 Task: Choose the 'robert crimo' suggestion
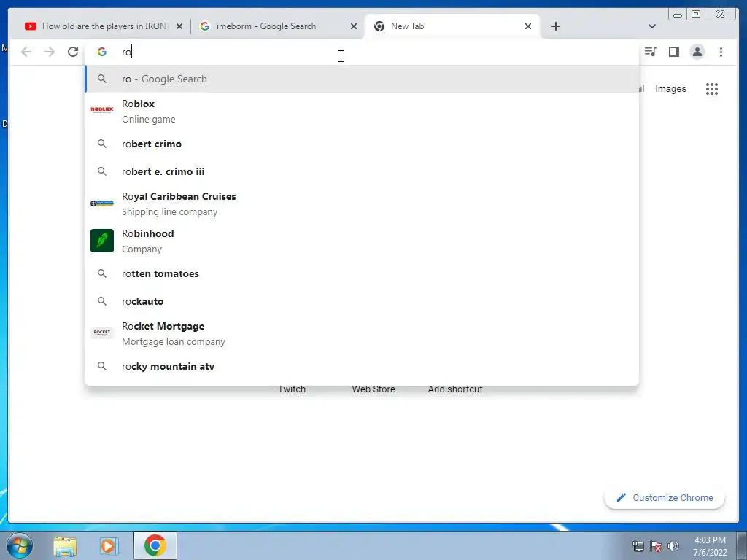pyautogui.click(x=362, y=144)
